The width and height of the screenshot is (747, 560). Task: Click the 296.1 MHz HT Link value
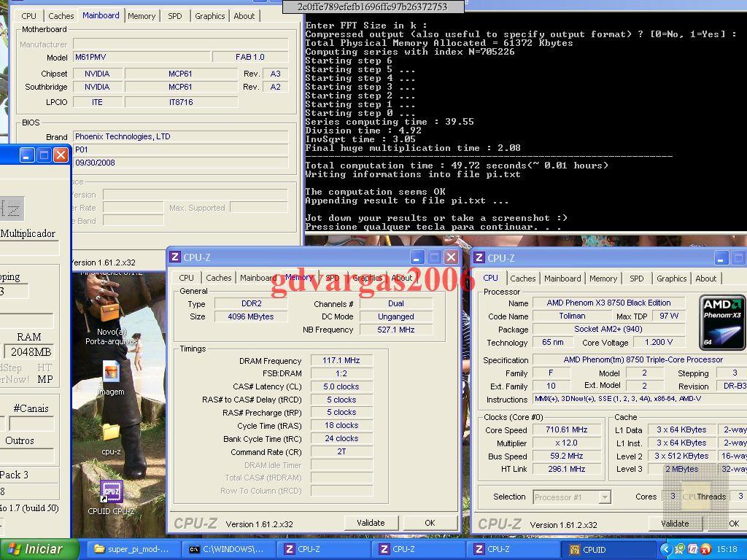coord(566,469)
